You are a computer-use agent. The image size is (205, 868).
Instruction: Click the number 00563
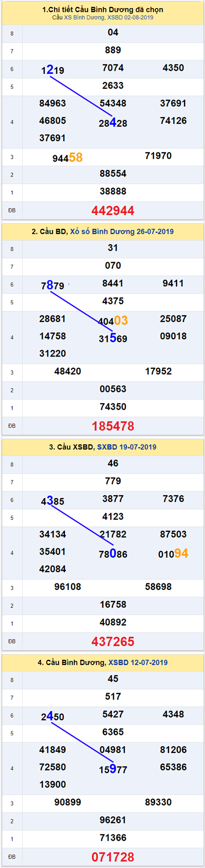(x=113, y=389)
